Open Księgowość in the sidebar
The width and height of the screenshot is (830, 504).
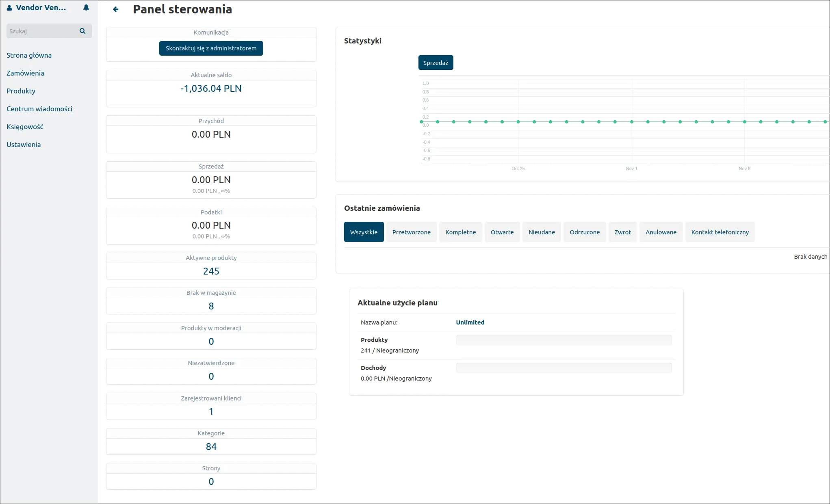point(25,127)
